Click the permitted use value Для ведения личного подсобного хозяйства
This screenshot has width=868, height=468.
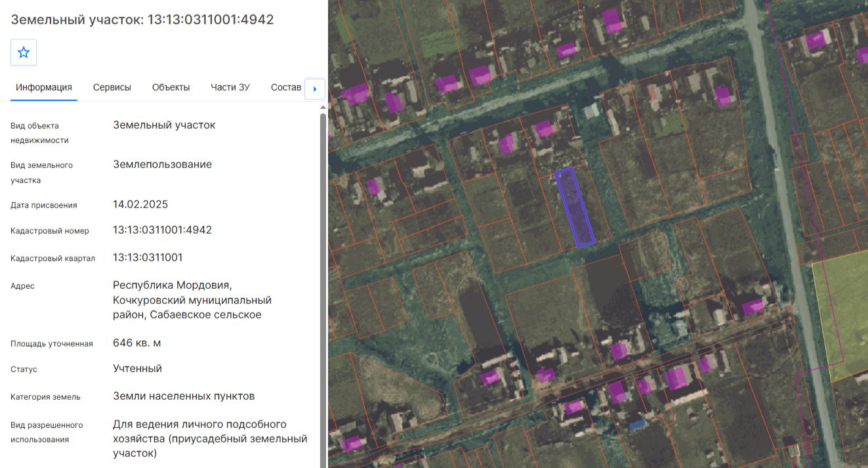coord(210,438)
